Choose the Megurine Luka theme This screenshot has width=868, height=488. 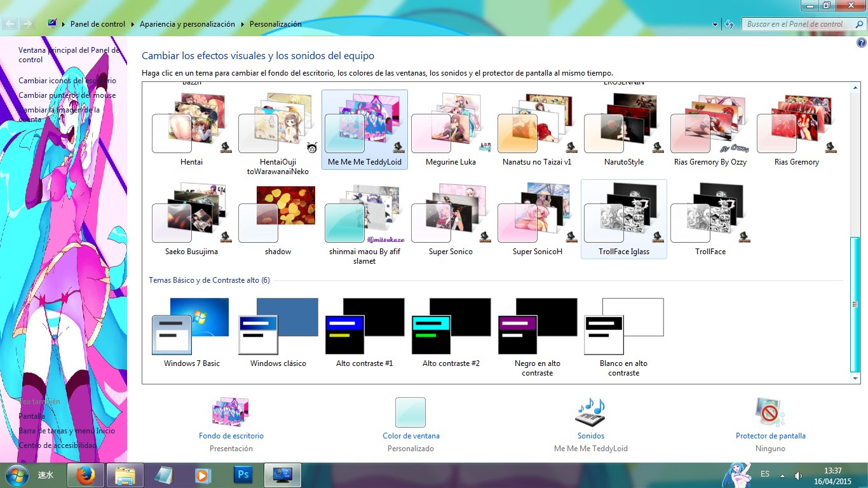[x=451, y=130]
